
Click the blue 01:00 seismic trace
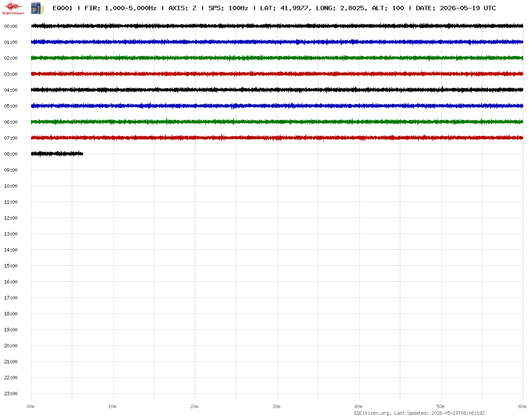(277, 42)
